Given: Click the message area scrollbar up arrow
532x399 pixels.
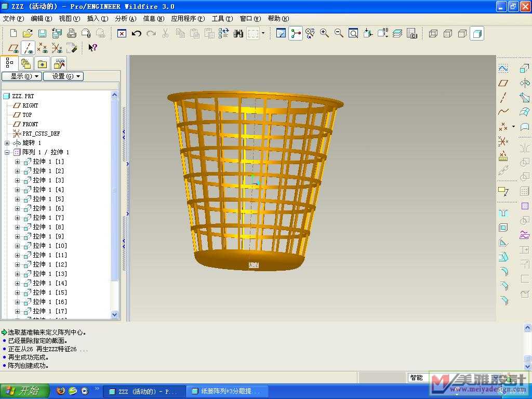Looking at the screenshot, I should tap(528, 327).
